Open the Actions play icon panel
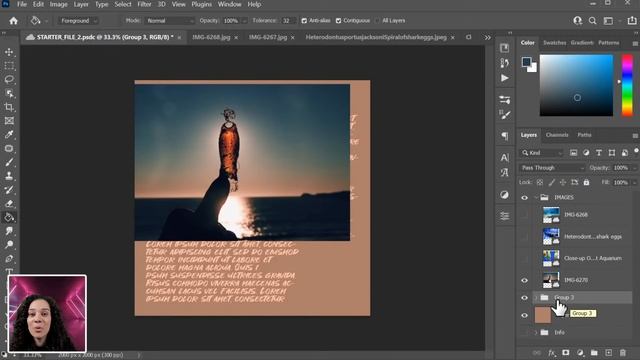The image size is (640, 360). tap(504, 78)
